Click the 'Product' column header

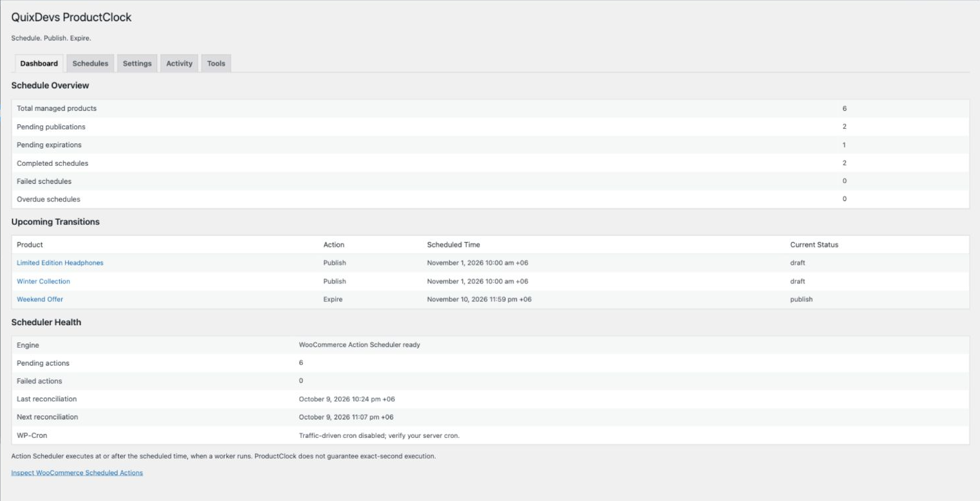pyautogui.click(x=30, y=245)
